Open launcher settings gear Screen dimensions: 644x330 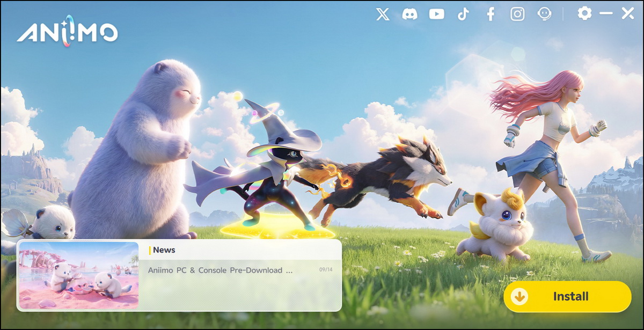click(x=584, y=13)
